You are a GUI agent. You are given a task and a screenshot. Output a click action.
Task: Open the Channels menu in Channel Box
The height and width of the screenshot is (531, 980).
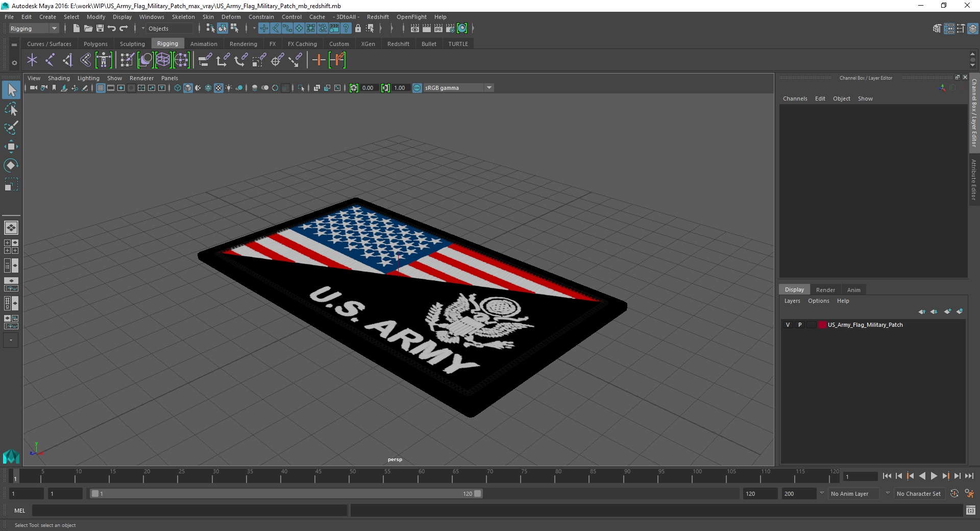(x=795, y=99)
